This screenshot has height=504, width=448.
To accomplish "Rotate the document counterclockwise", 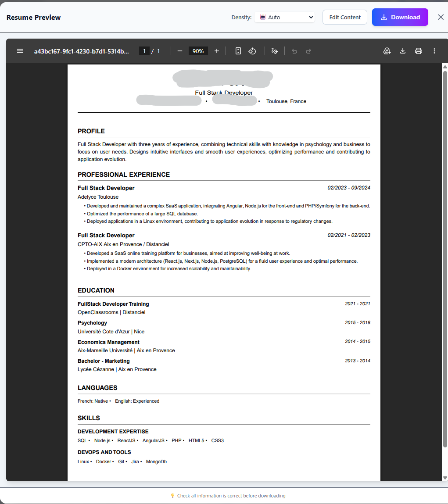I will [x=252, y=51].
